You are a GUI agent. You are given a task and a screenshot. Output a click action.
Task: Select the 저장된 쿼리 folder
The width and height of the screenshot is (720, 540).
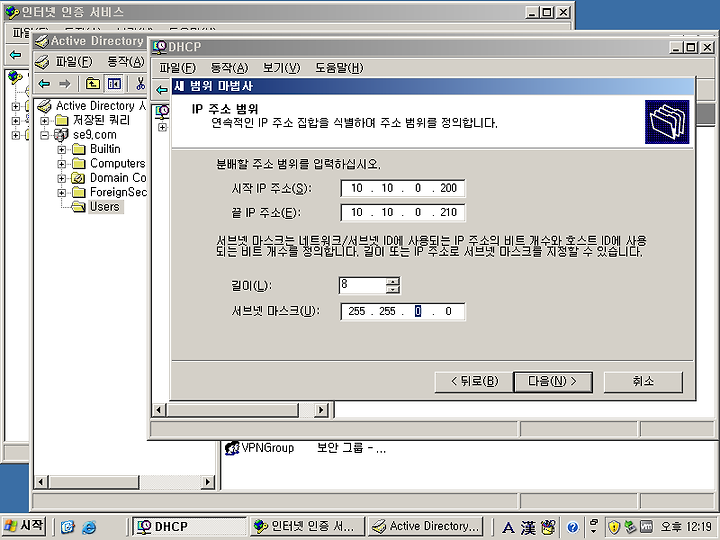[x=101, y=120]
